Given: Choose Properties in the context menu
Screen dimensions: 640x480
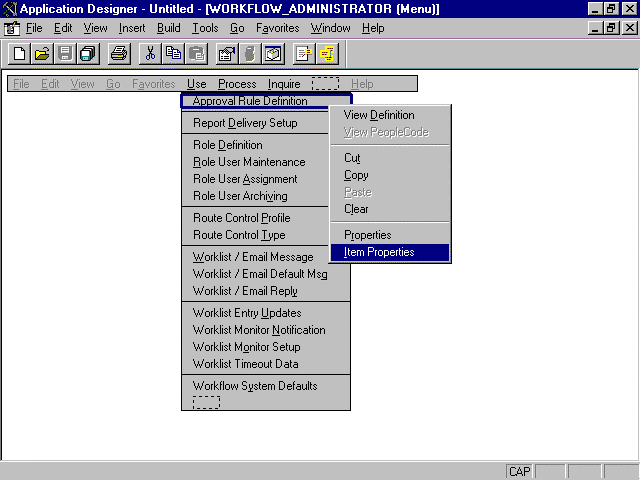Looking at the screenshot, I should pyautogui.click(x=390, y=235).
